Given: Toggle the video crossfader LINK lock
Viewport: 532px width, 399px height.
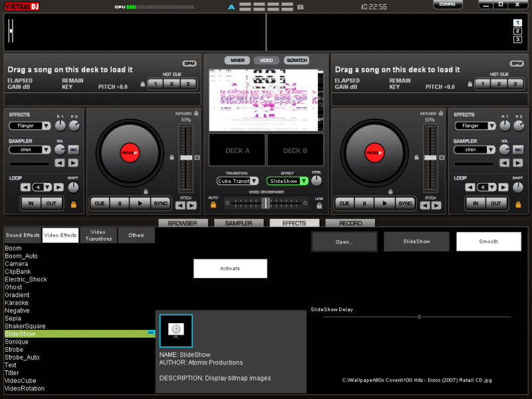Looking at the screenshot, I should [319, 205].
